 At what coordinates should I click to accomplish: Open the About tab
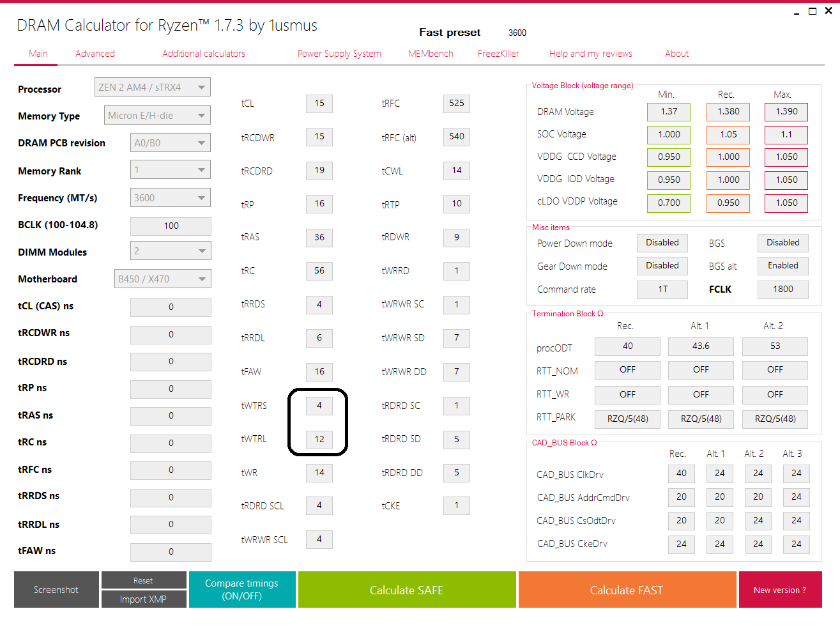coord(677,54)
